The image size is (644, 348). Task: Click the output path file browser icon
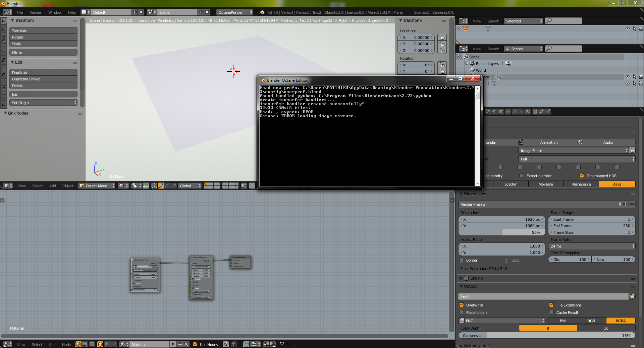632,296
